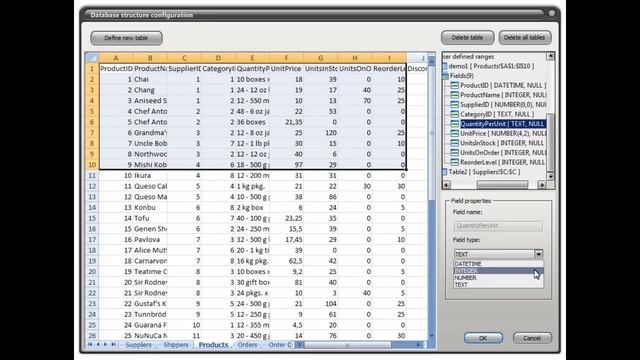The image size is (640, 360).
Task: Choose INTEGER in the field type list
Action: point(498,271)
